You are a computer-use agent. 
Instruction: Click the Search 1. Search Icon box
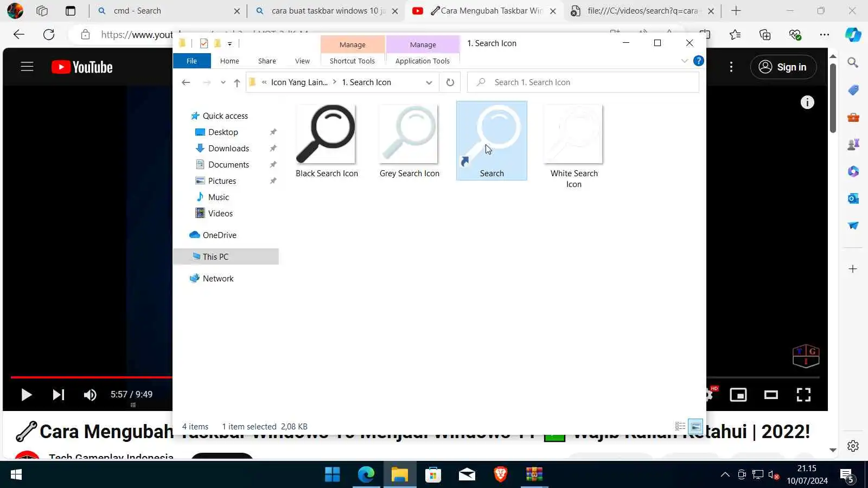click(583, 82)
